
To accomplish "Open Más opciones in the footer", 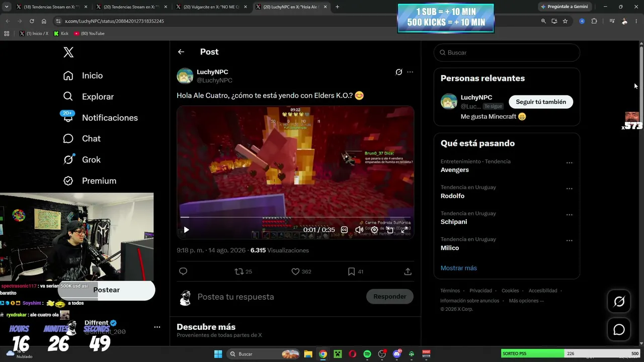I will 526,301.
